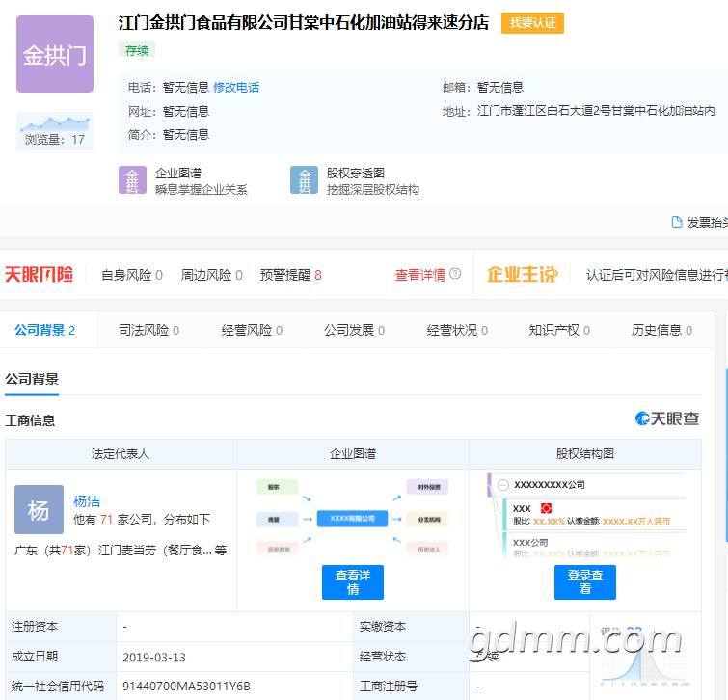The height and width of the screenshot is (700, 728).
Task: Click the 公司背景 section heading
Action: coord(32,379)
